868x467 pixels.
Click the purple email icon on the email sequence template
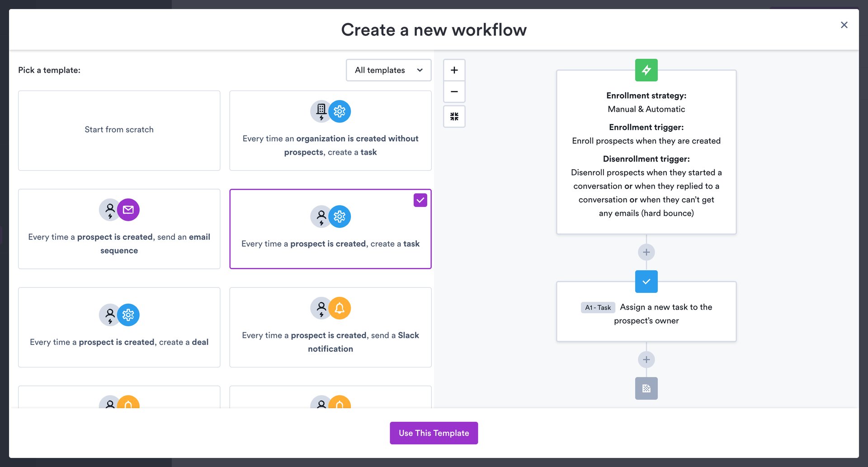click(128, 210)
